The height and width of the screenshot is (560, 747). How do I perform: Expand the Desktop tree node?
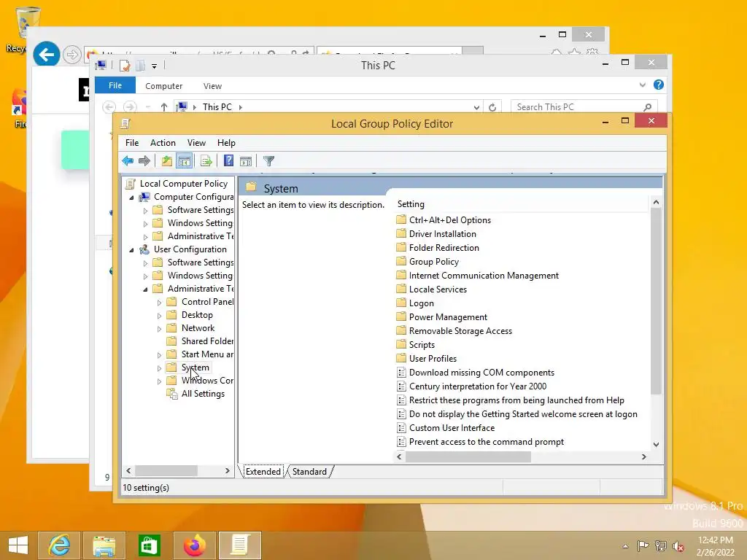pyautogui.click(x=160, y=315)
